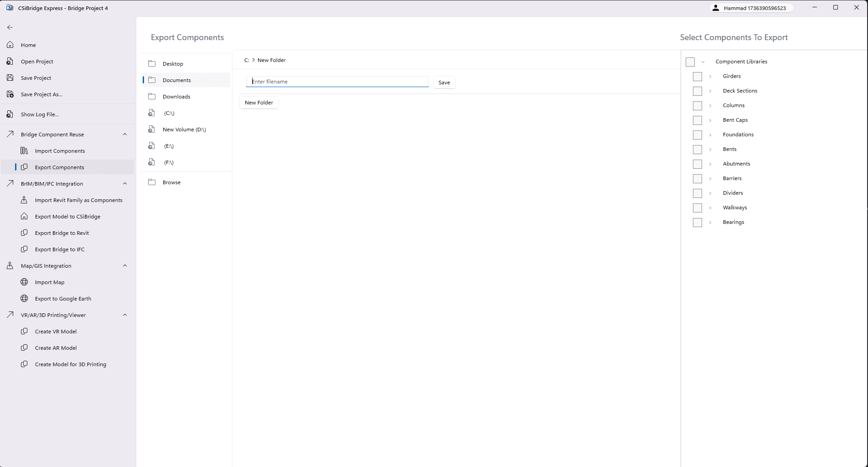Click the Show Log File icon
This screenshot has width=868, height=467.
pos(10,114)
